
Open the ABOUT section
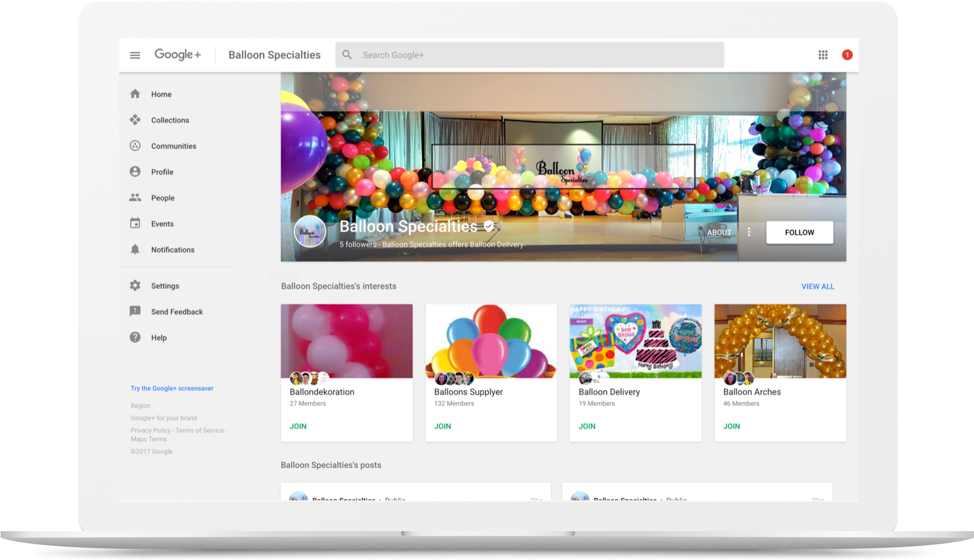pyautogui.click(x=719, y=232)
